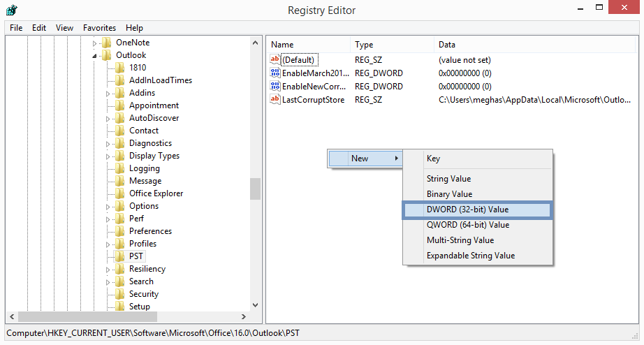Click the Display Types folder icon
This screenshot has width=644, height=345.
tap(119, 156)
